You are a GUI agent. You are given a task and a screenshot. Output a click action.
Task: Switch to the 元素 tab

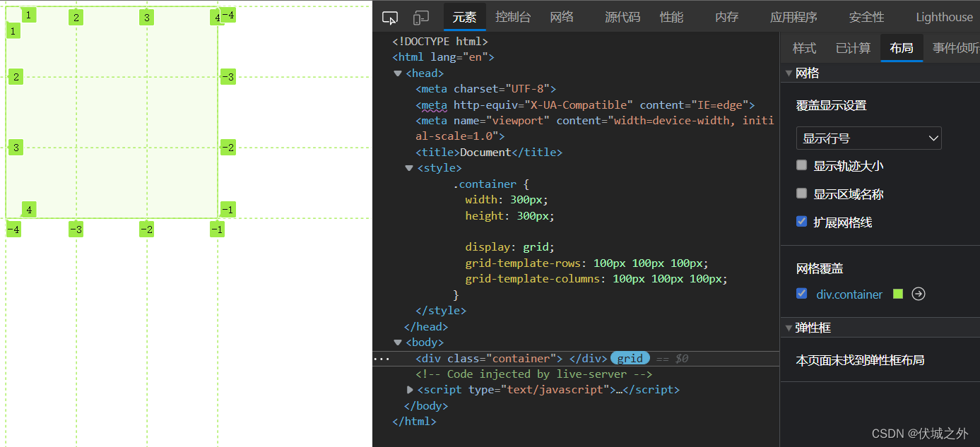[465, 18]
